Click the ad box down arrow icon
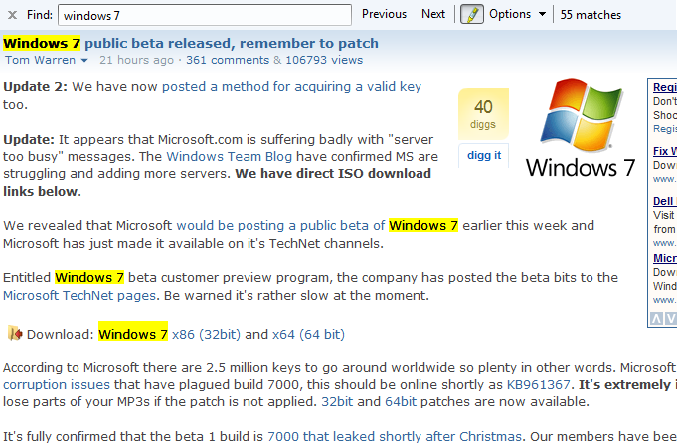 pyautogui.click(x=670, y=319)
